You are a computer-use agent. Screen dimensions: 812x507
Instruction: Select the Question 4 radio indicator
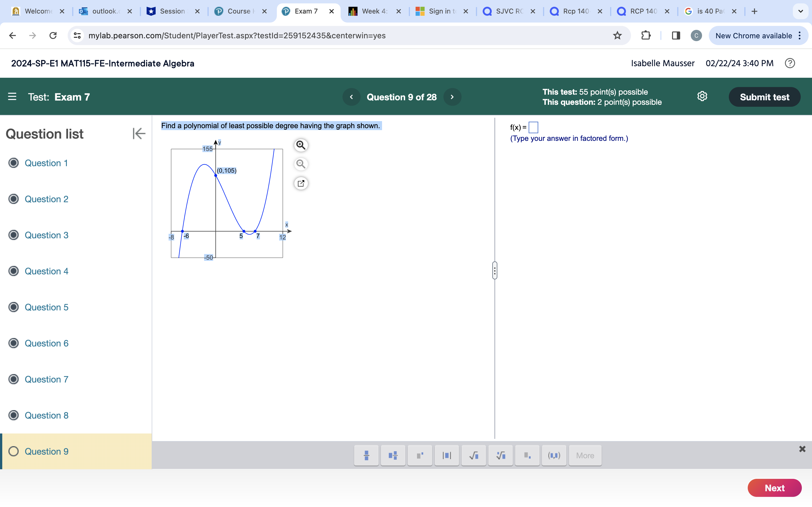[x=14, y=271]
